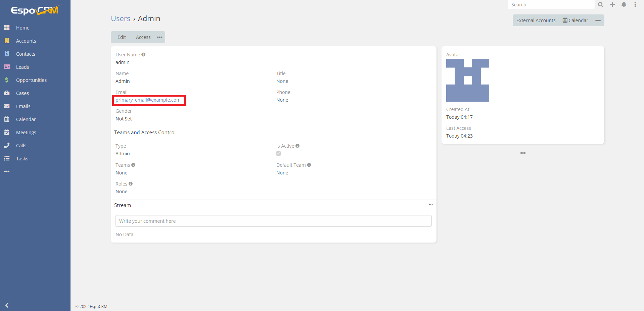The height and width of the screenshot is (311, 644).
Task: Open Contacts via its sidebar icon
Action: [7, 54]
